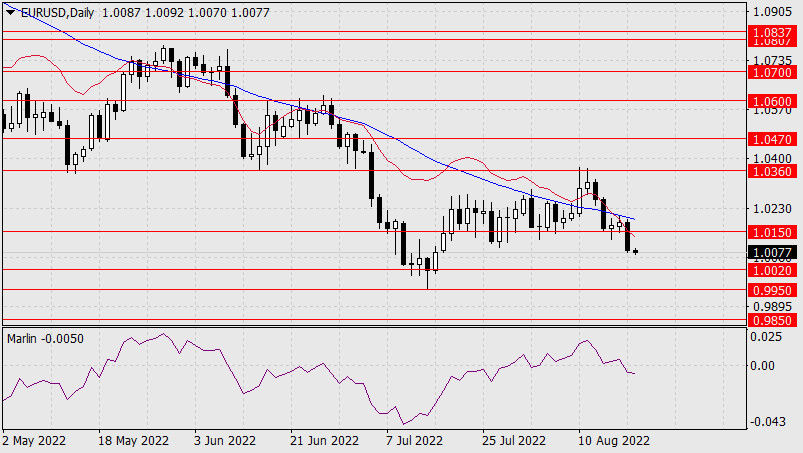
Task: Click the -0.043 Marlin scale value
Action: click(x=768, y=422)
